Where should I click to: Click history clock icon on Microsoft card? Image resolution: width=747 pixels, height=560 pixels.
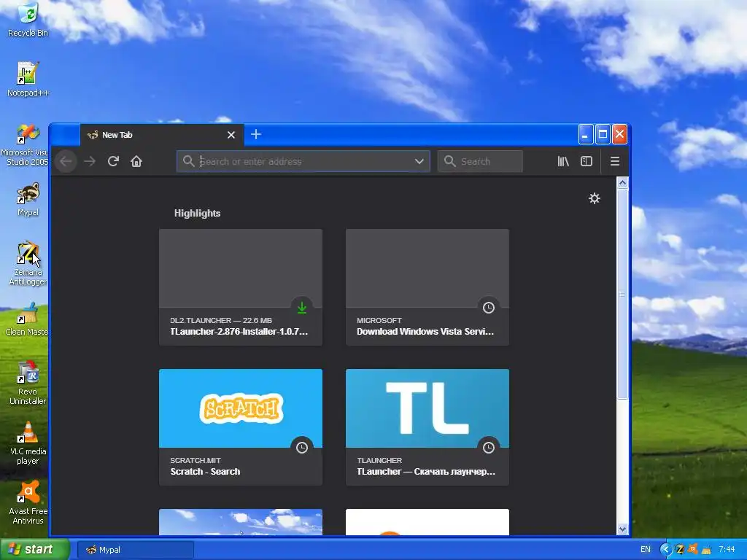click(x=489, y=308)
